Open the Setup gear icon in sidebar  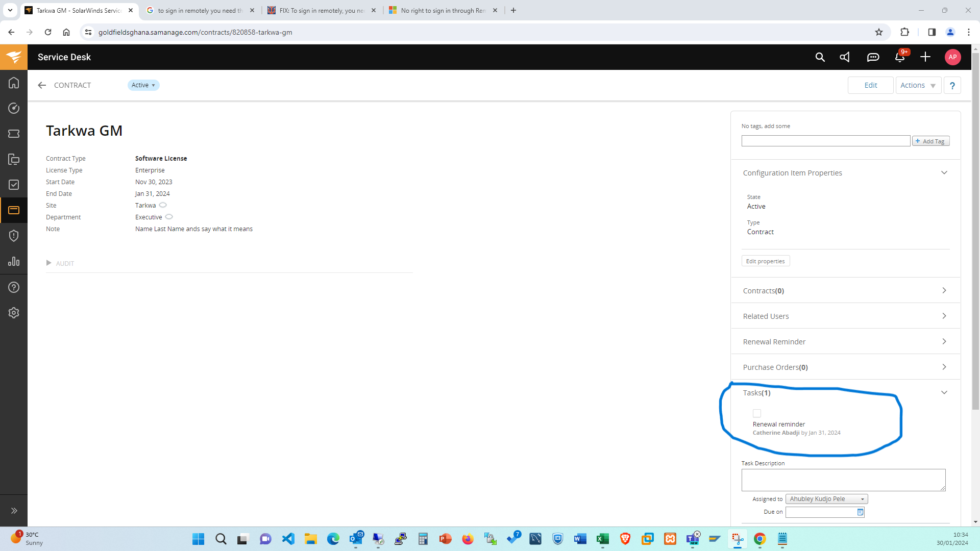(14, 313)
